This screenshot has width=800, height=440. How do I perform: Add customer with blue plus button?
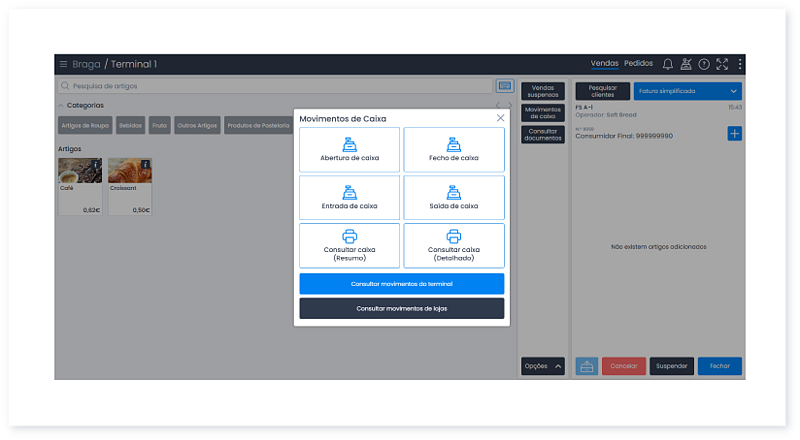[x=734, y=133]
